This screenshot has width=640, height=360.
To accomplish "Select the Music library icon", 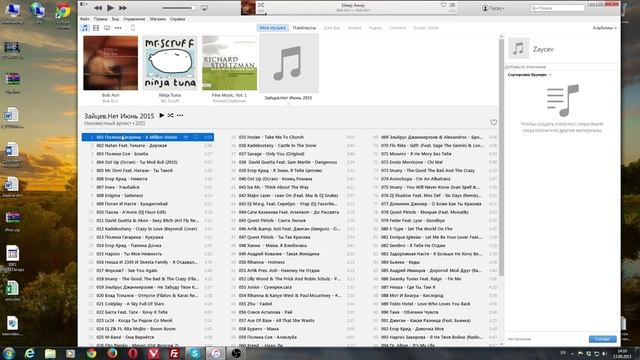I will click(x=84, y=28).
